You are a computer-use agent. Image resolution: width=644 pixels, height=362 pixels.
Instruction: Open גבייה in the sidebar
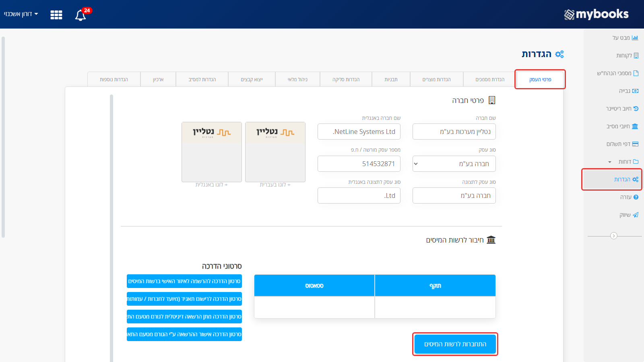tap(628, 91)
